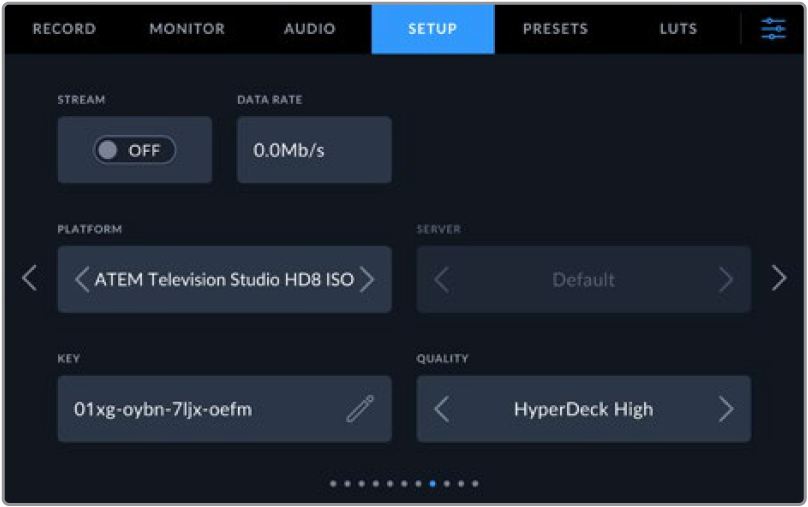Image resolution: width=808 pixels, height=507 pixels.
Task: Open the MONITOR tab
Action: click(187, 29)
